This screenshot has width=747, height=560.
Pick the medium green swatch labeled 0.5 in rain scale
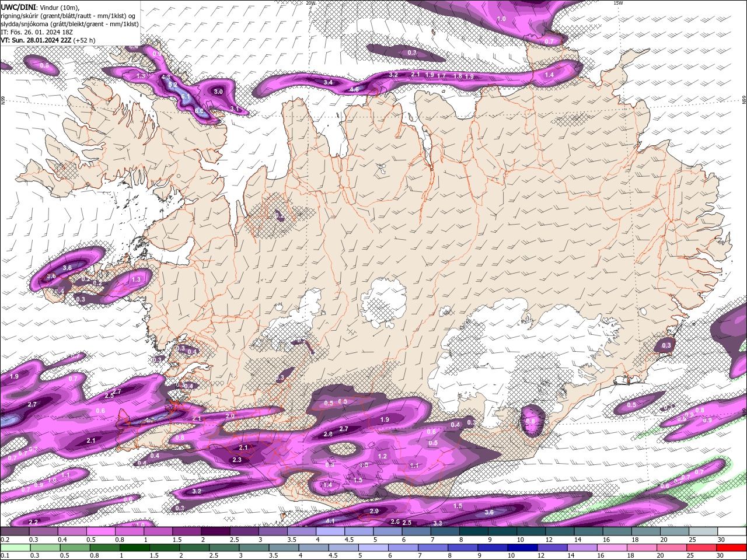(75, 548)
